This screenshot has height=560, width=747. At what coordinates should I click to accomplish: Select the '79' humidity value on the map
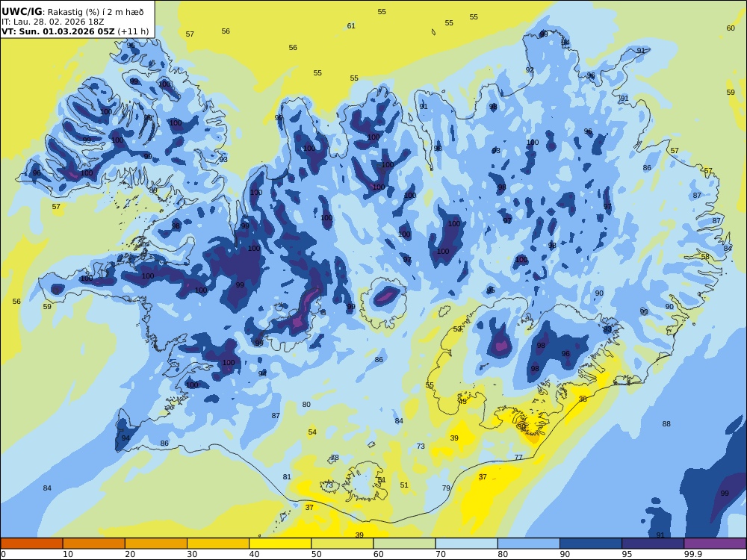click(446, 488)
